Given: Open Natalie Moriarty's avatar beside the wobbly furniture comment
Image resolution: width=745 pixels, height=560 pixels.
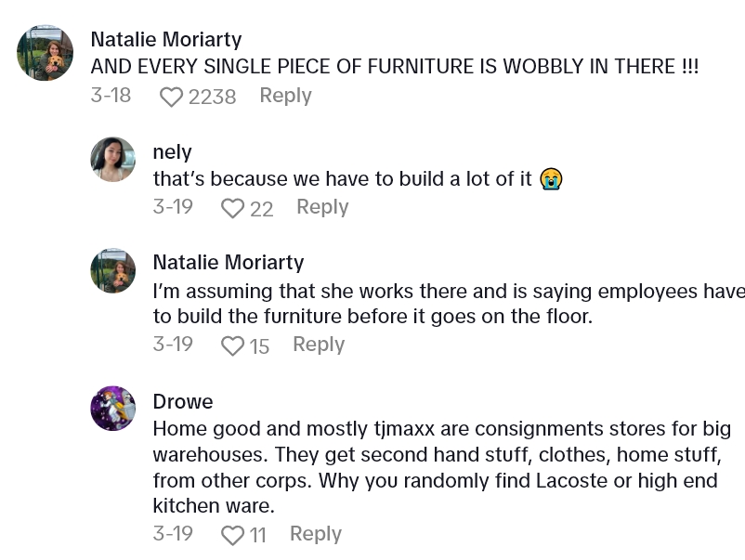Looking at the screenshot, I should 45,53.
